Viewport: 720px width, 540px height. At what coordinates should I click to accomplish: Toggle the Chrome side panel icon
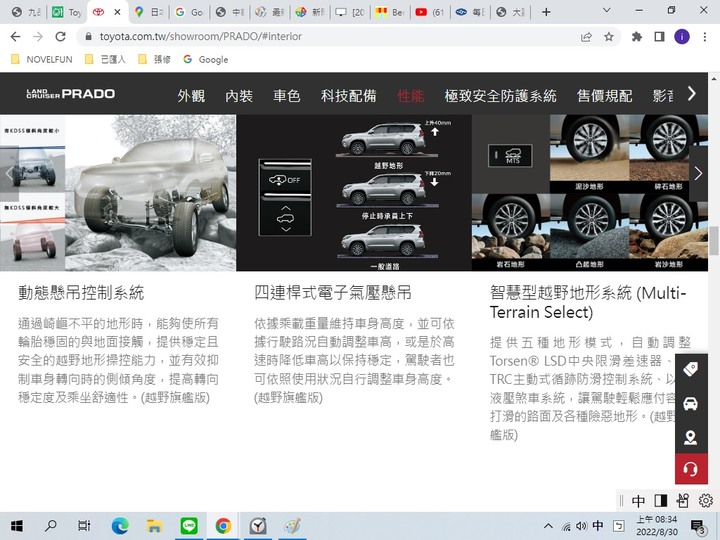659,37
